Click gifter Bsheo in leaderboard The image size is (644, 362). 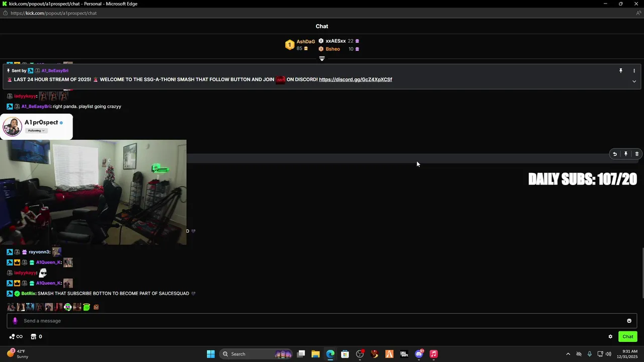(333, 49)
